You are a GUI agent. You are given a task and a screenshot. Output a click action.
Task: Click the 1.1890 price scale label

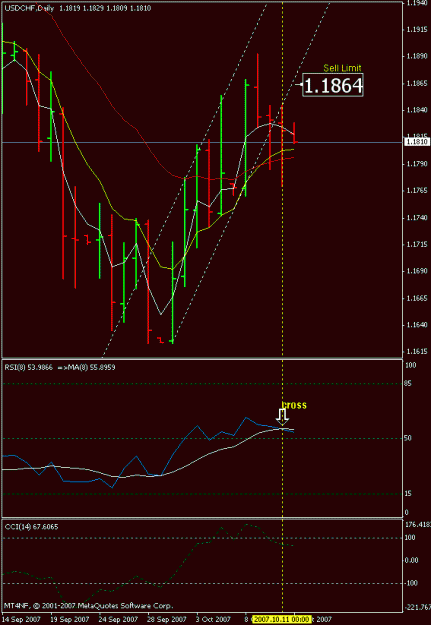(418, 57)
